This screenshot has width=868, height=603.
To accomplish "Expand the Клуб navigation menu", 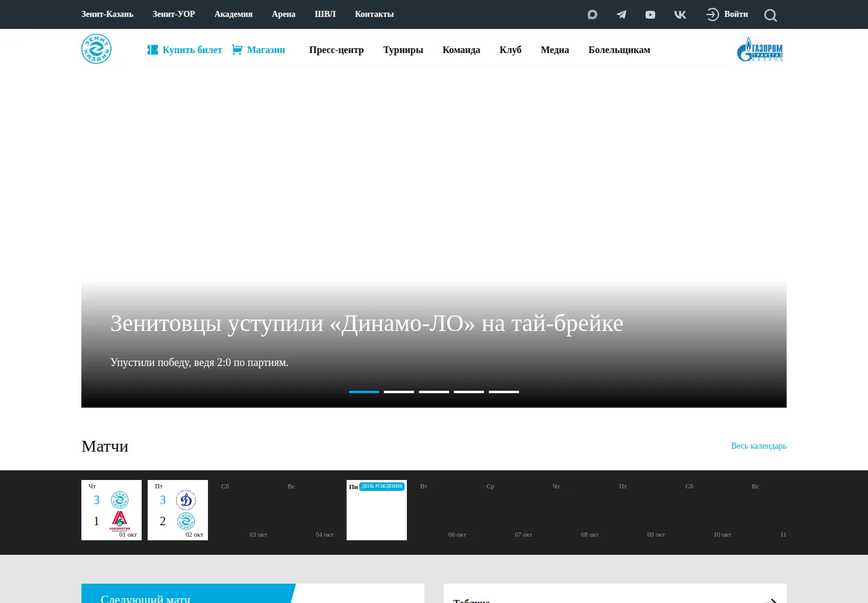I will pyautogui.click(x=511, y=50).
